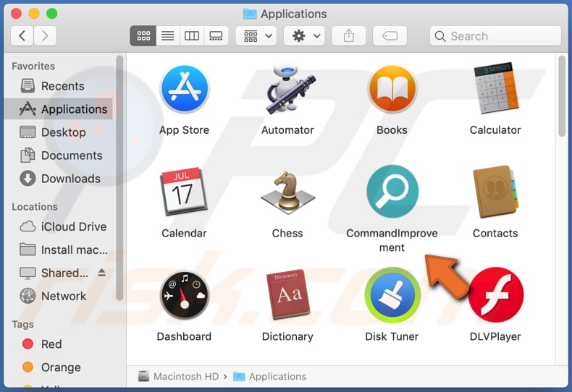Viewport: 572px width, 392px height.
Task: Select the Dashboard gauge icon
Action: point(185,295)
